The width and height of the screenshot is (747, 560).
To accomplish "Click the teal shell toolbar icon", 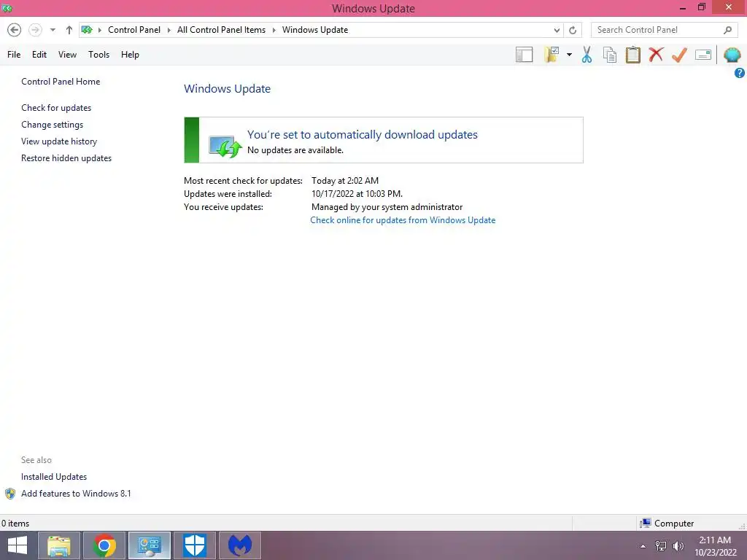I will click(732, 55).
